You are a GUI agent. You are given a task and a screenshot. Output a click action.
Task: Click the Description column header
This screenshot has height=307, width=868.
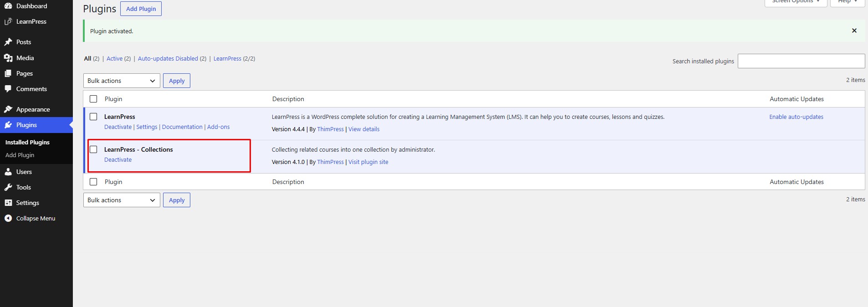pyautogui.click(x=288, y=99)
